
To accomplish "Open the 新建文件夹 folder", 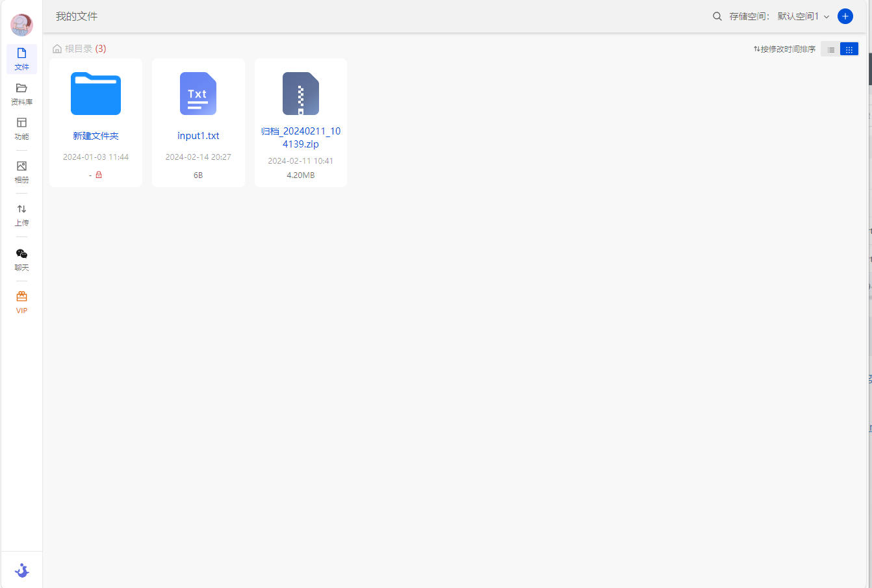I will [96, 94].
